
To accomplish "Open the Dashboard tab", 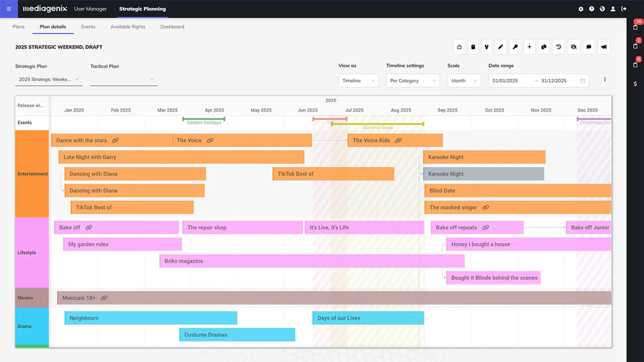I will [172, 27].
